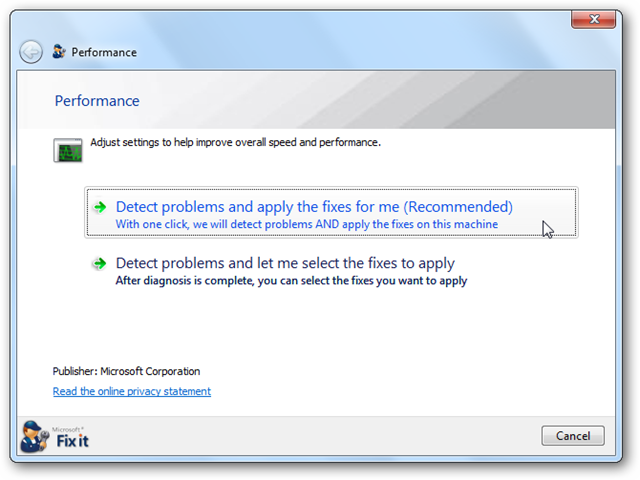
Task: Click the Fix it mascot logo at bottom-left
Action: [x=34, y=436]
